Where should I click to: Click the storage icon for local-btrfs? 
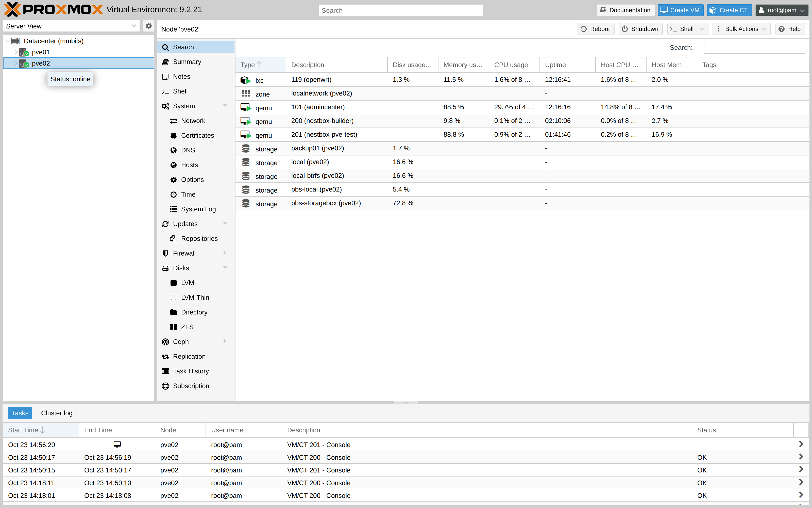[246, 176]
